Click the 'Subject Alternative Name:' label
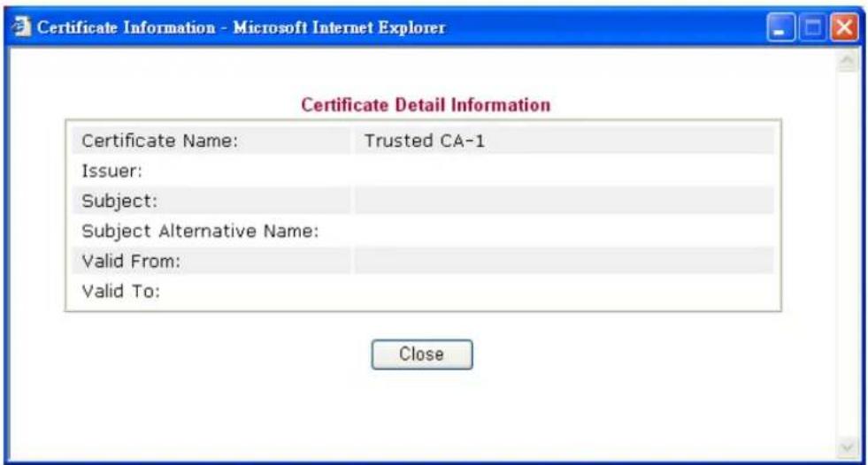This screenshot has height=465, width=868. coord(200,231)
